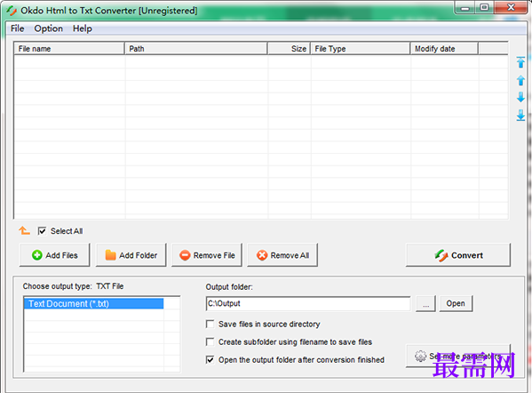Disable Open the output folder after conversion

[x=210, y=360]
